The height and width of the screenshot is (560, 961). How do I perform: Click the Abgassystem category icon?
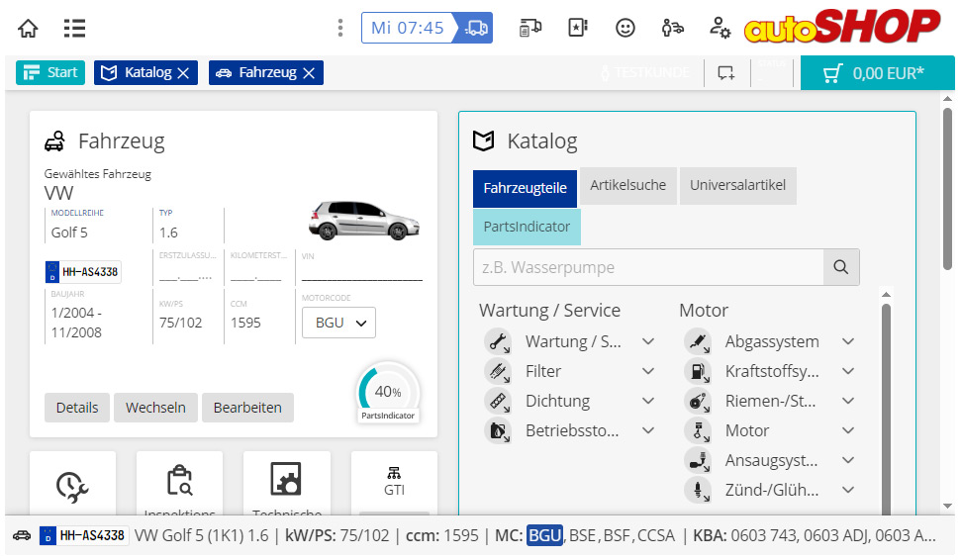[698, 341]
